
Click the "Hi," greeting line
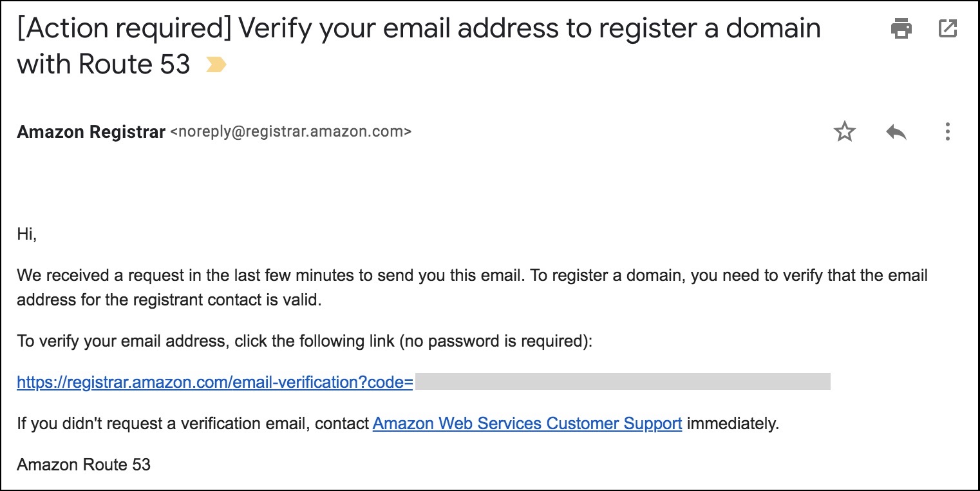tap(27, 235)
